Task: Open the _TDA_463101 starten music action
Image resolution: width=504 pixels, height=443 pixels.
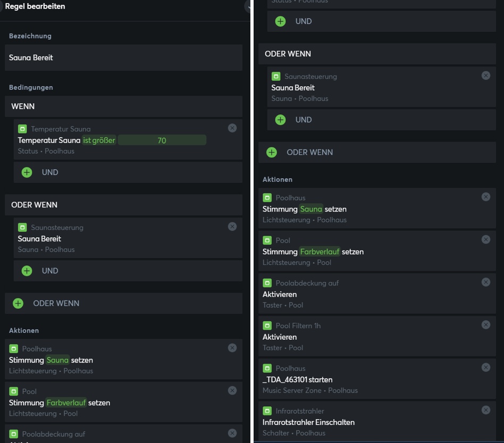Action: click(x=298, y=380)
